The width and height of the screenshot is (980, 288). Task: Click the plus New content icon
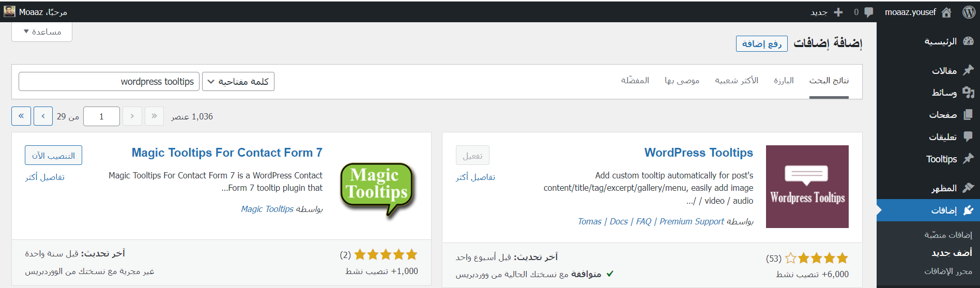[x=838, y=12]
